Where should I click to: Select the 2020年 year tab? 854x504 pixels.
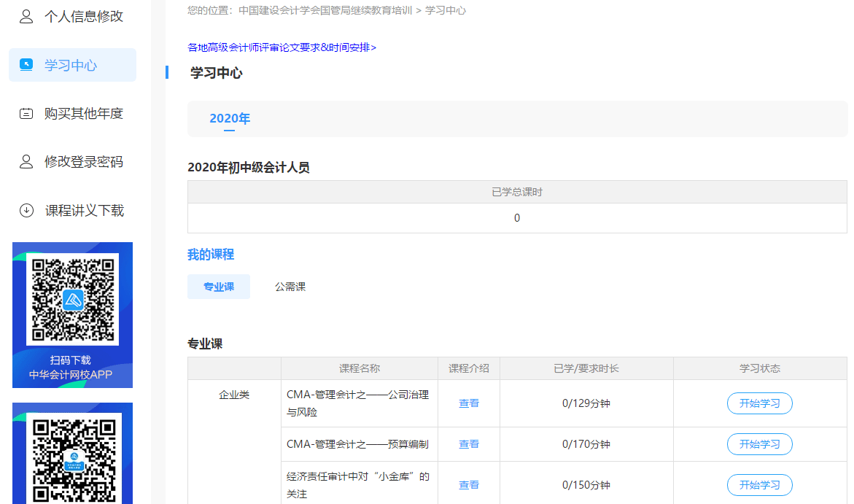coord(230,119)
